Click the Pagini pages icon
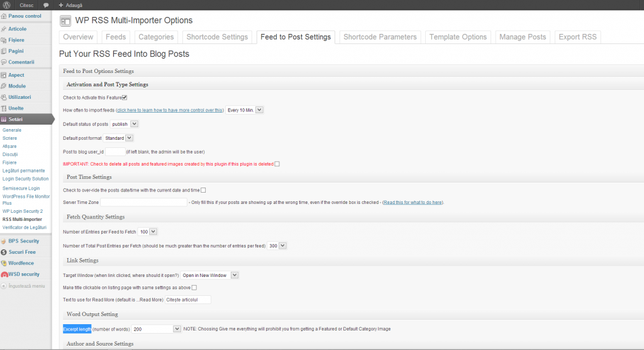Screen dimensions: 644x350 coord(4,51)
